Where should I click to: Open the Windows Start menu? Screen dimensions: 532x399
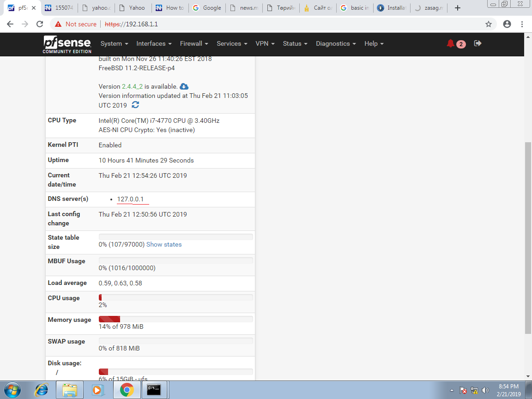click(12, 390)
